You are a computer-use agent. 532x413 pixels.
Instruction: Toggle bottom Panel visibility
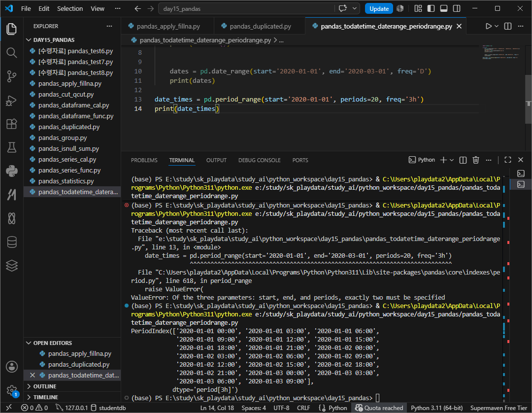[444, 8]
